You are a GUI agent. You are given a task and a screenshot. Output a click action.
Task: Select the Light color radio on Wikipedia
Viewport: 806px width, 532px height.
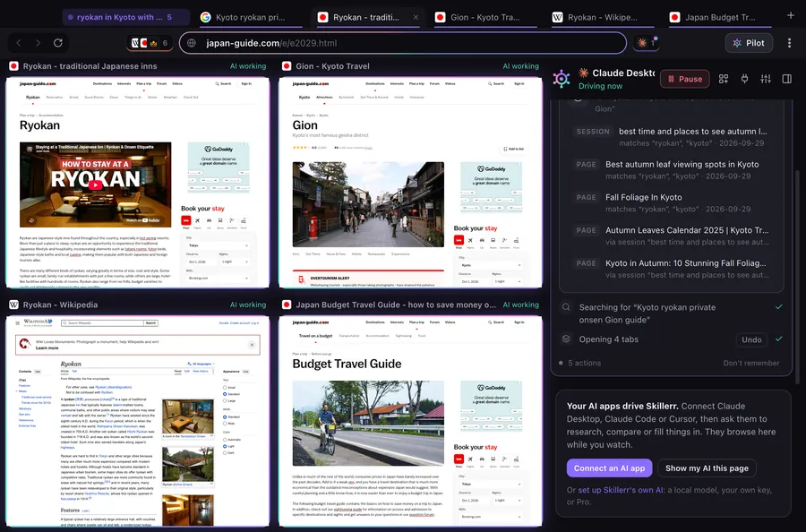225,446
